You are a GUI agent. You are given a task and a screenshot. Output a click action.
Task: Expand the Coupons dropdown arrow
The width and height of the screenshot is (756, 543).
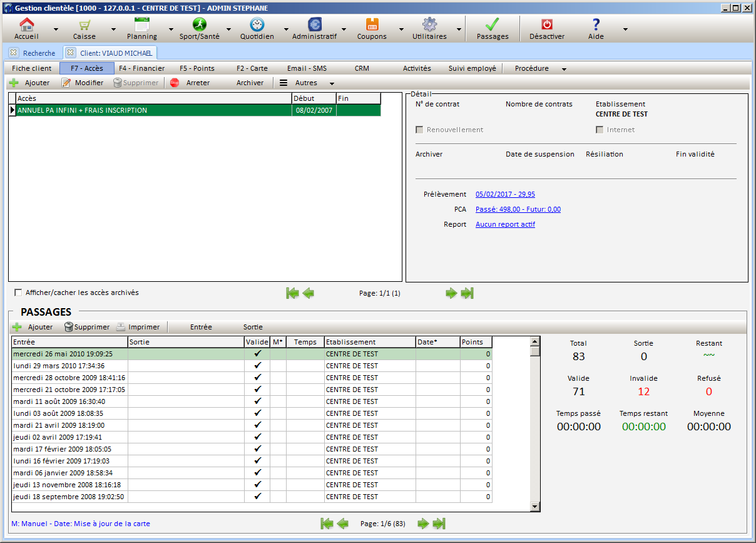pos(401,29)
